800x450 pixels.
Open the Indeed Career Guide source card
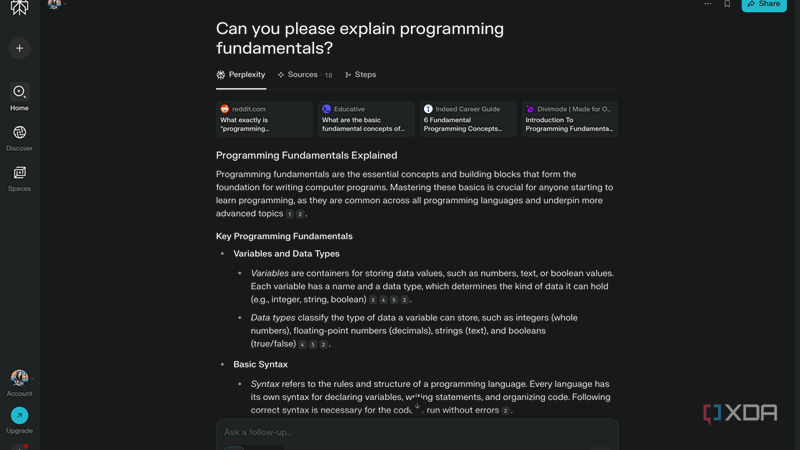click(467, 119)
